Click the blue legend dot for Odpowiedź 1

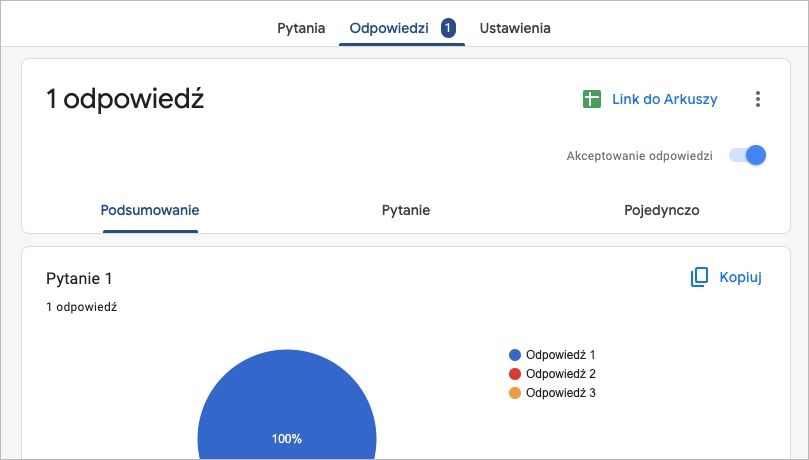(515, 355)
